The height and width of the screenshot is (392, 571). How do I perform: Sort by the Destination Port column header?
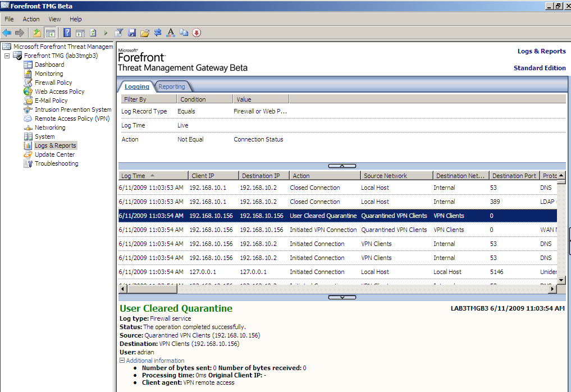[x=514, y=176]
